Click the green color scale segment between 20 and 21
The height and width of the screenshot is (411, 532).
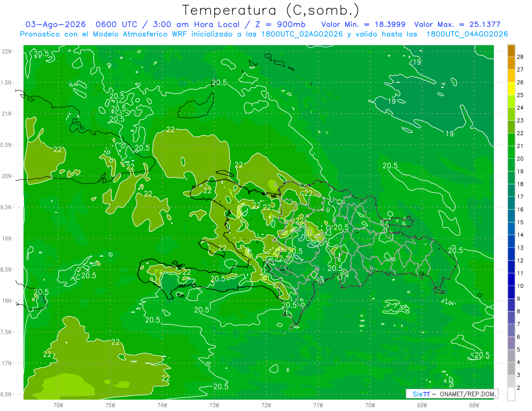[x=511, y=152]
